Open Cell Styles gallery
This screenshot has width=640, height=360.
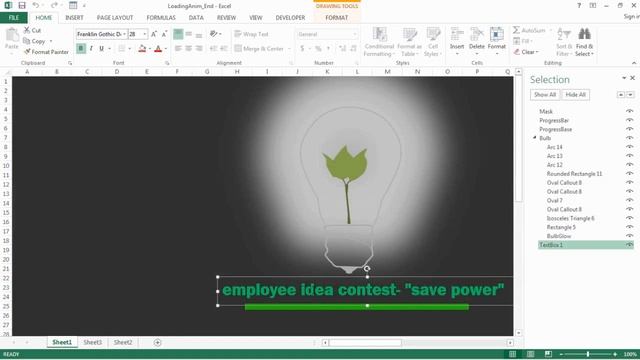pyautogui.click(x=433, y=42)
